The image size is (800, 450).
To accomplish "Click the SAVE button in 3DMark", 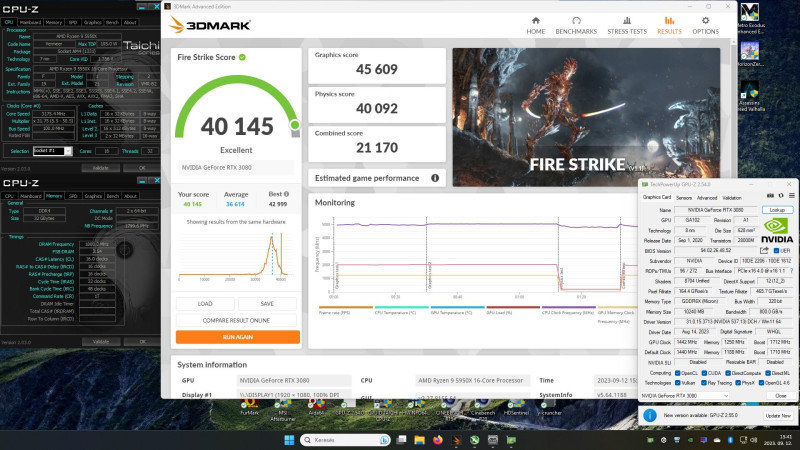I will [267, 304].
